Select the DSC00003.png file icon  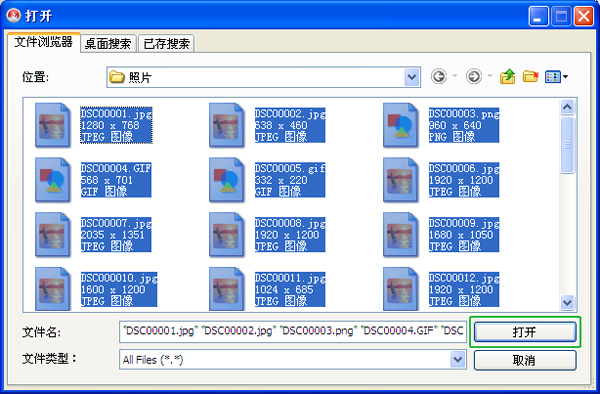click(x=400, y=125)
